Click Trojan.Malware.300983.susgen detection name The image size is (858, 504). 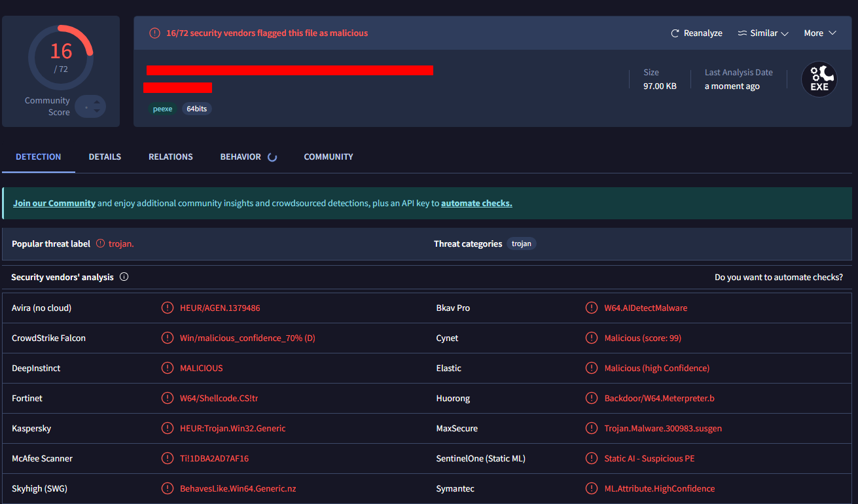(x=663, y=428)
